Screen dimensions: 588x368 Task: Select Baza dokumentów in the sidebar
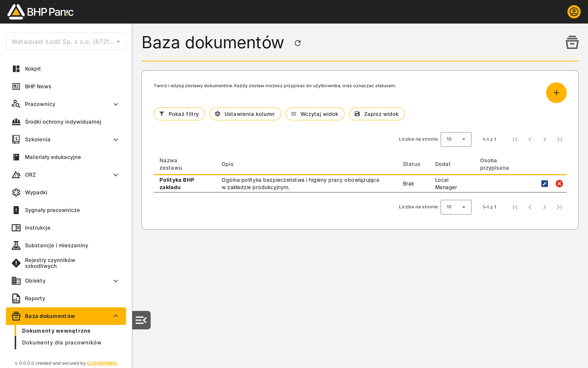pyautogui.click(x=50, y=316)
